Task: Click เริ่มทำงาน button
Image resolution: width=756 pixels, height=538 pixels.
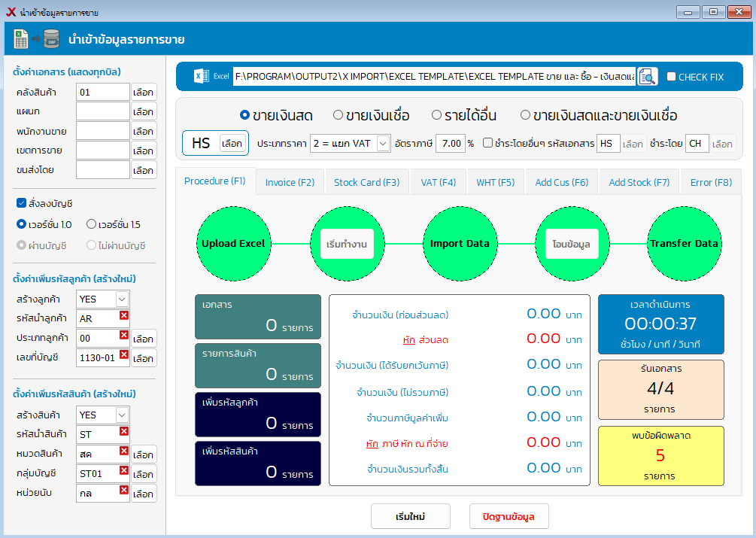Action: [347, 244]
